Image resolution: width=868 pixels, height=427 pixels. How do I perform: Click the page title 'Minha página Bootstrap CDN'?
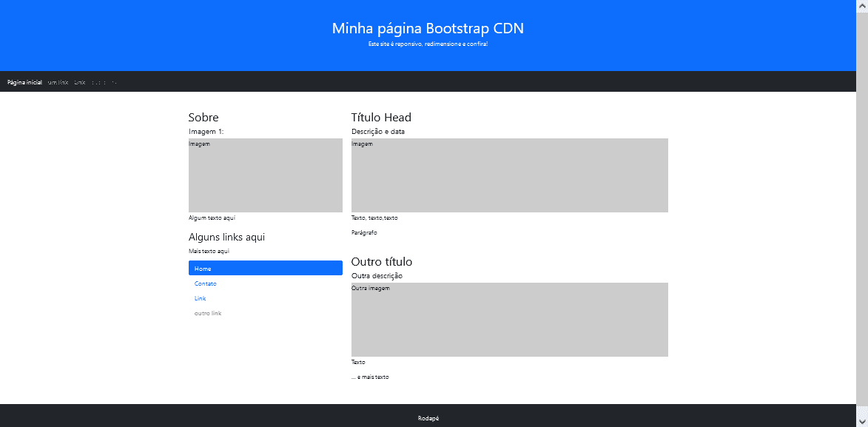click(428, 28)
